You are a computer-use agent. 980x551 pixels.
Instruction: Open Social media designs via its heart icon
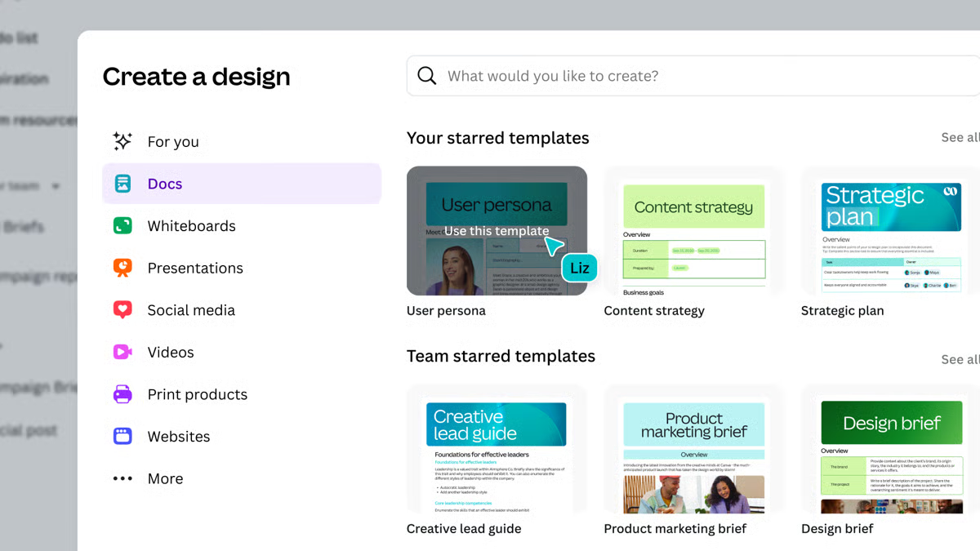124,309
